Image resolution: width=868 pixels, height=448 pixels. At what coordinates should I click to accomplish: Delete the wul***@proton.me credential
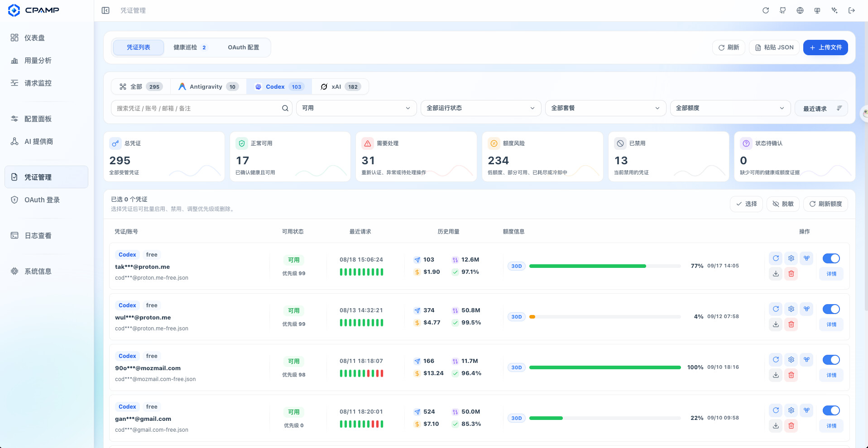(x=791, y=324)
